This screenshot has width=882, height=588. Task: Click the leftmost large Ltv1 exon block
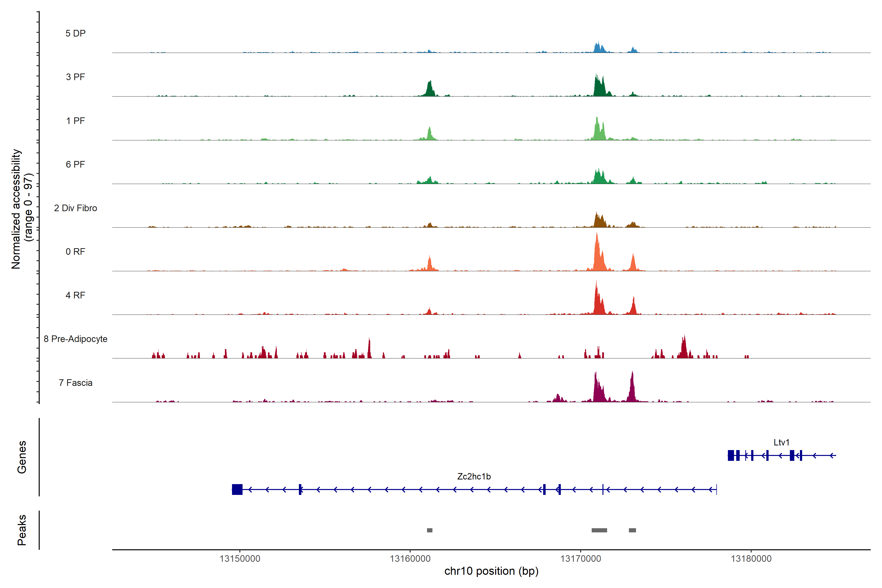(x=731, y=455)
